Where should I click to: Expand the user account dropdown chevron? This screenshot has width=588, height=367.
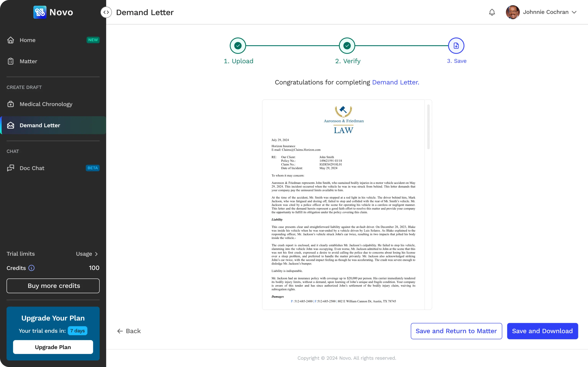[x=574, y=12]
